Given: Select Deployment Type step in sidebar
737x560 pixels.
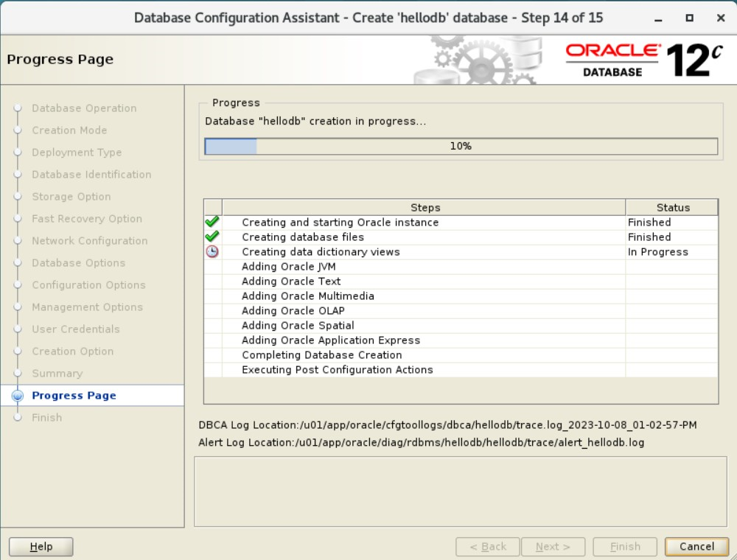Looking at the screenshot, I should [77, 153].
